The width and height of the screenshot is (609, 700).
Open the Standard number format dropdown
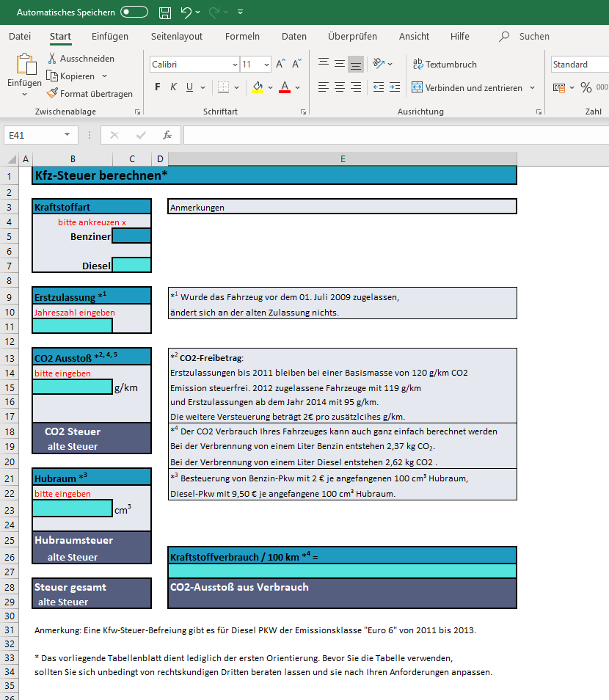580,65
